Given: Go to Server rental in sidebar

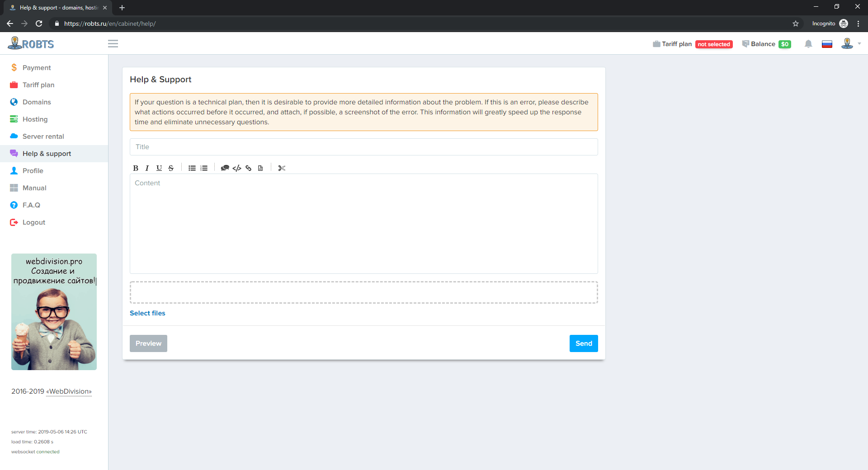Looking at the screenshot, I should (43, 136).
